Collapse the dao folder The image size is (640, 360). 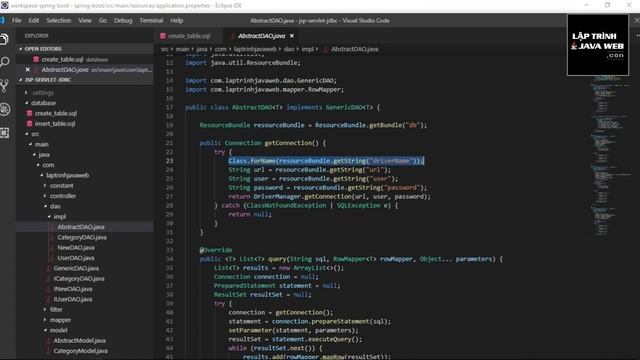coord(45,207)
